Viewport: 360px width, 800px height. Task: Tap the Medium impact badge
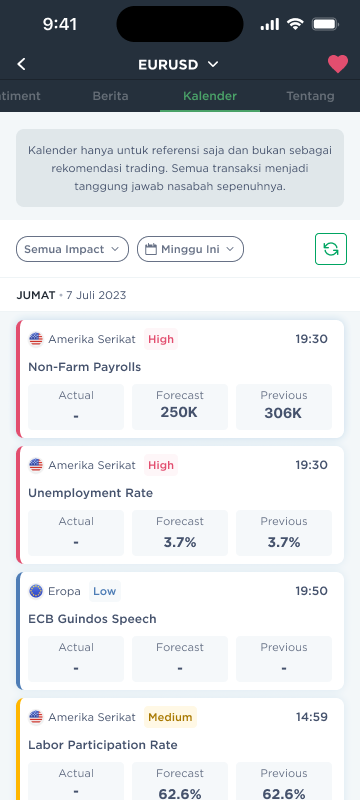tap(170, 717)
